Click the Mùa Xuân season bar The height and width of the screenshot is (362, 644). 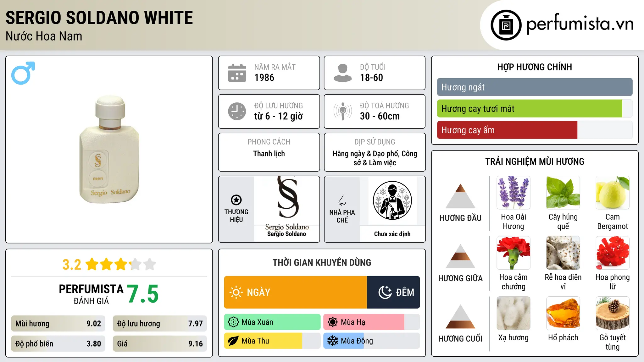[272, 322]
